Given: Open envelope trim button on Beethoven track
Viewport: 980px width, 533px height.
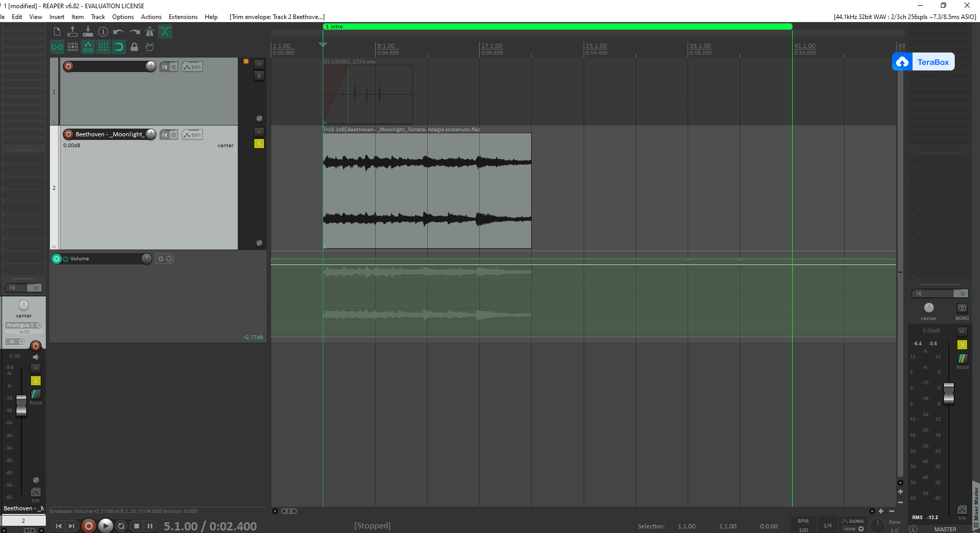Looking at the screenshot, I should [x=192, y=135].
